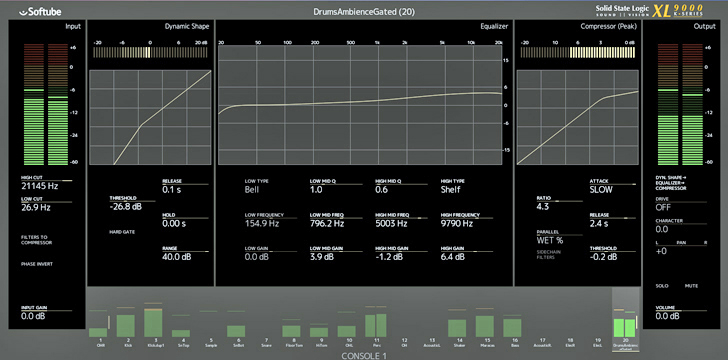
Task: Adjust compressor Release 2.4 s
Action: [x=613, y=220]
